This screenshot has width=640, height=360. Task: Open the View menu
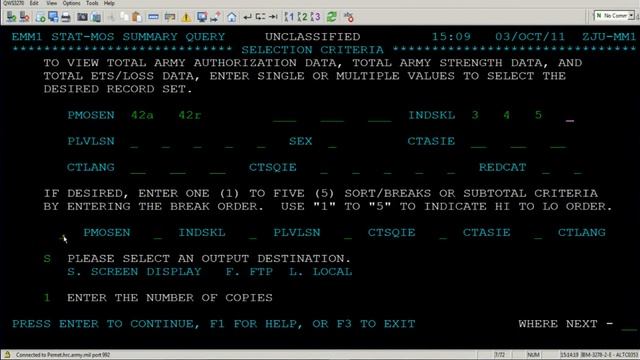pyautogui.click(x=51, y=3)
